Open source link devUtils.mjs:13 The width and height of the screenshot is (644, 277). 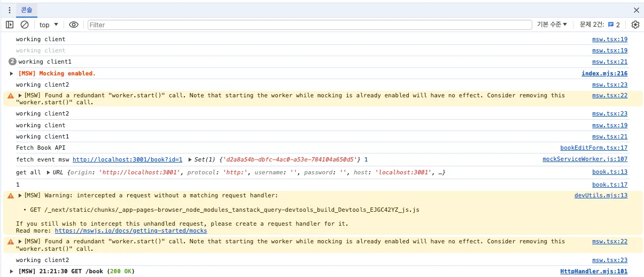click(x=601, y=195)
